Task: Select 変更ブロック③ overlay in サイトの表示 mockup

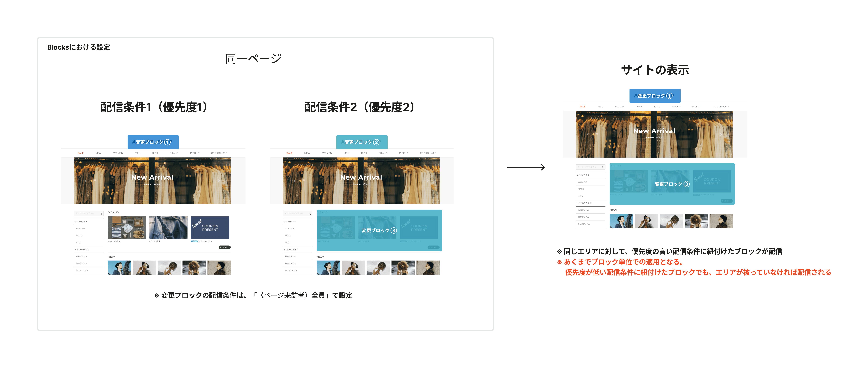Action: 672,184
